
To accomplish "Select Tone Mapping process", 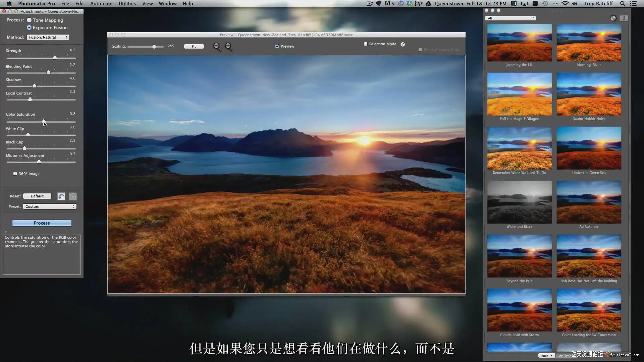I will [29, 20].
